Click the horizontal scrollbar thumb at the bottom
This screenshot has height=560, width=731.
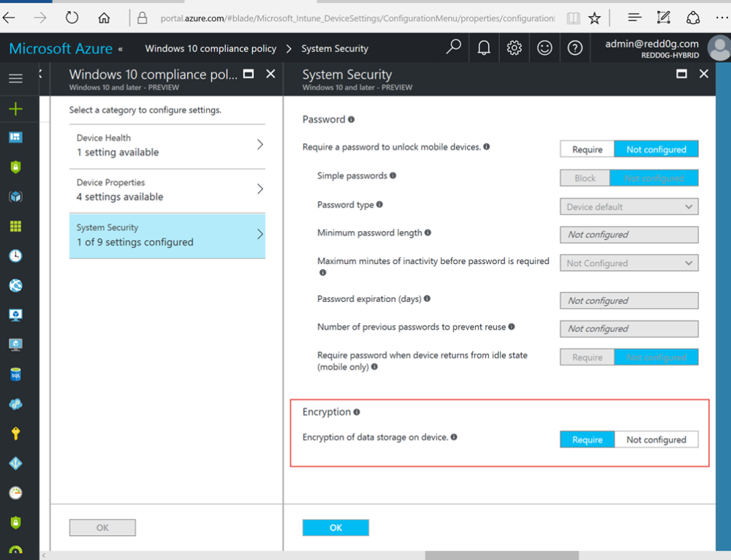[501, 556]
